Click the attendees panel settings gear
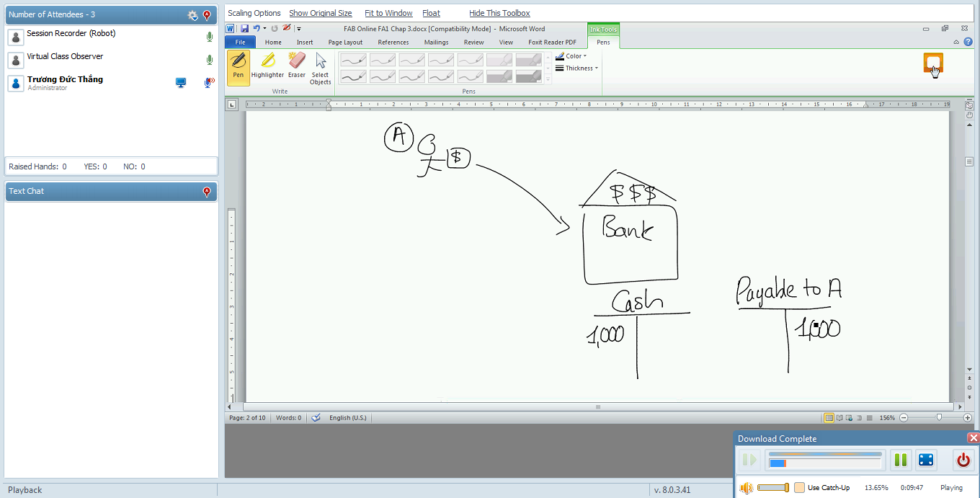Image resolution: width=980 pixels, height=498 pixels. (x=192, y=15)
